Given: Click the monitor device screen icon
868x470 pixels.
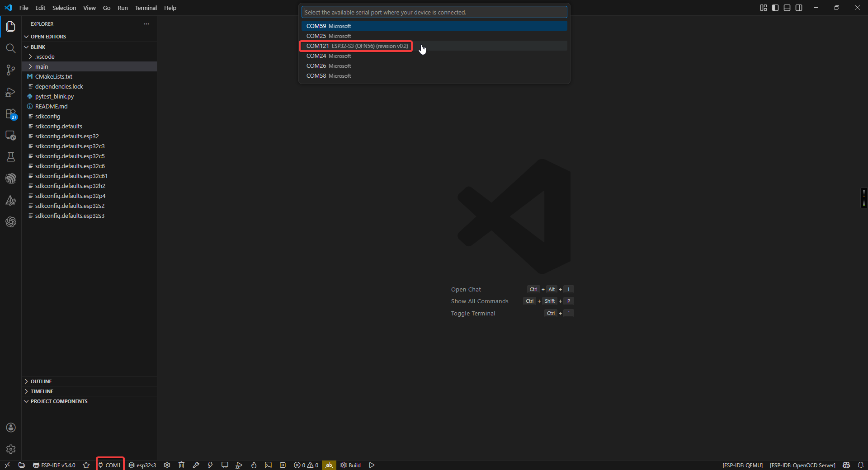Looking at the screenshot, I should (x=225, y=465).
